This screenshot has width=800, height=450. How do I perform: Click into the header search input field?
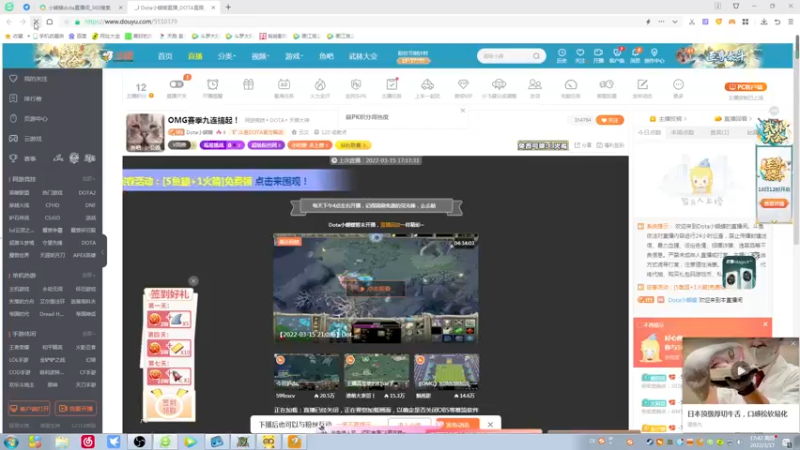point(504,56)
